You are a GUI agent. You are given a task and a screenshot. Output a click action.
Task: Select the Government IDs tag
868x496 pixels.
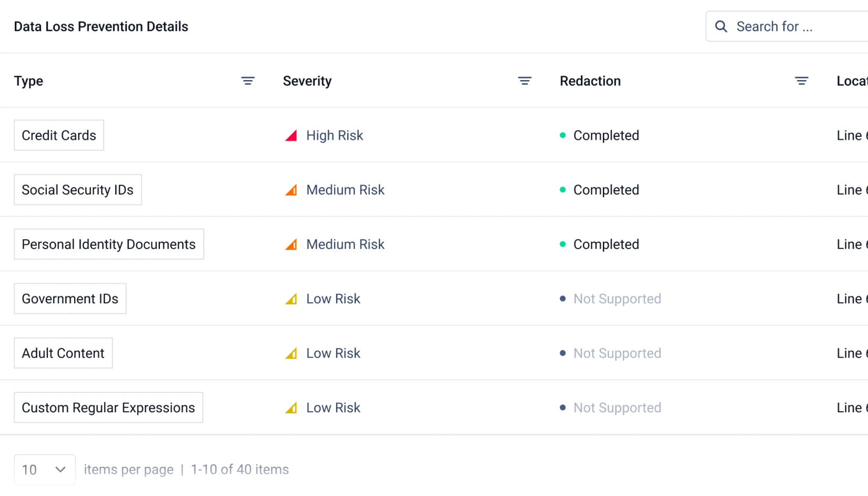coord(70,299)
